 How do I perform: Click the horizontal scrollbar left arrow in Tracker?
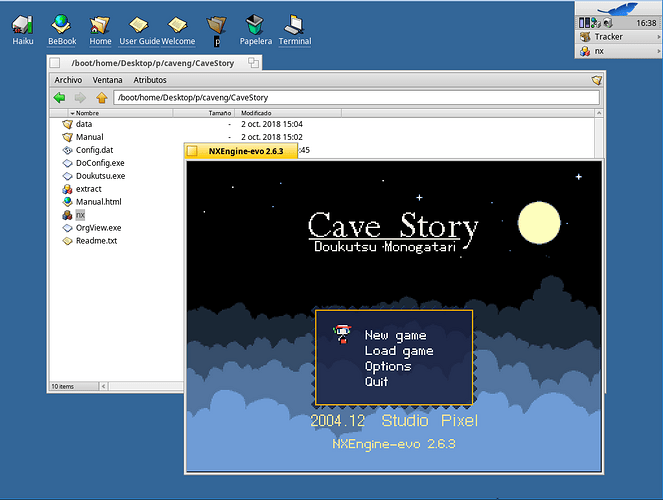104,386
